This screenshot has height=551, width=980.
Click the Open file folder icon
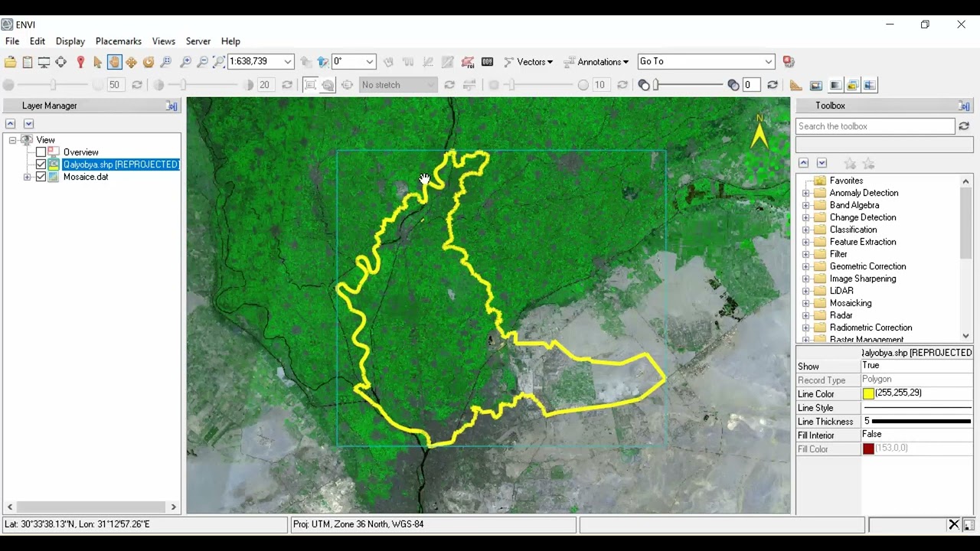tap(10, 62)
